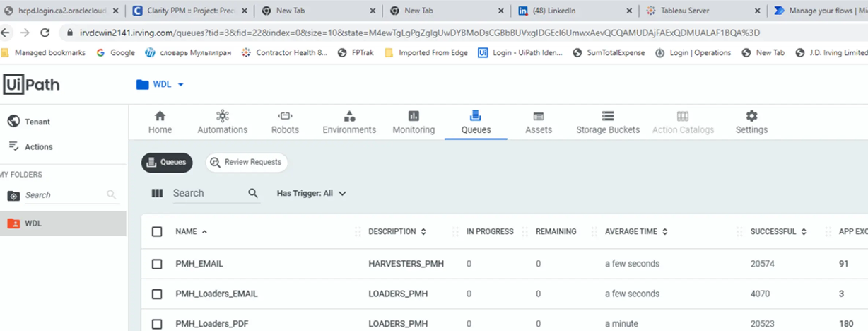
Task: Open the Automations section icon
Action: [x=223, y=116]
